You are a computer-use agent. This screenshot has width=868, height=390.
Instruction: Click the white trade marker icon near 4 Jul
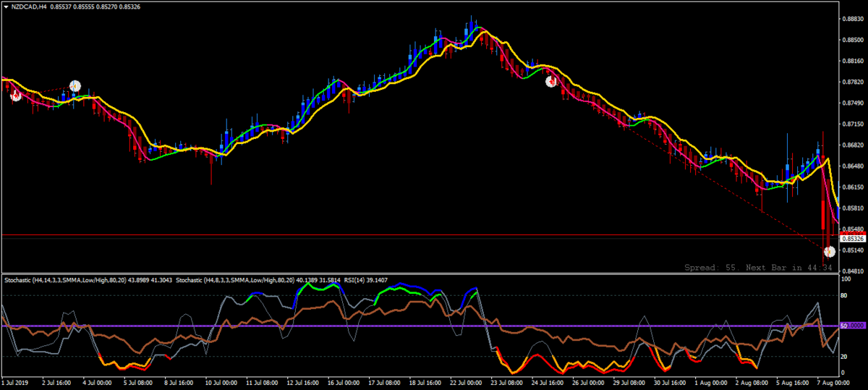(x=75, y=85)
